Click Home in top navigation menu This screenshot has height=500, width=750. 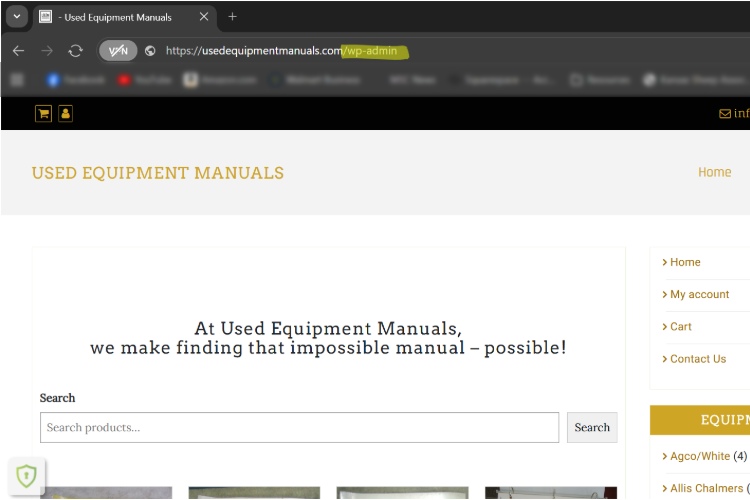(714, 172)
